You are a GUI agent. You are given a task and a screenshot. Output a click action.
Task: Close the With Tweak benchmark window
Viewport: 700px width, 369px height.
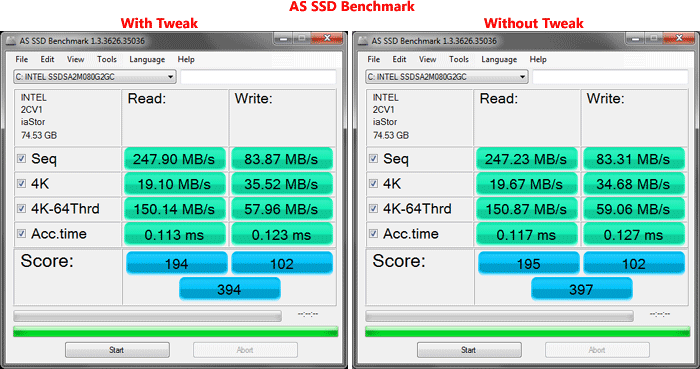[327, 38]
